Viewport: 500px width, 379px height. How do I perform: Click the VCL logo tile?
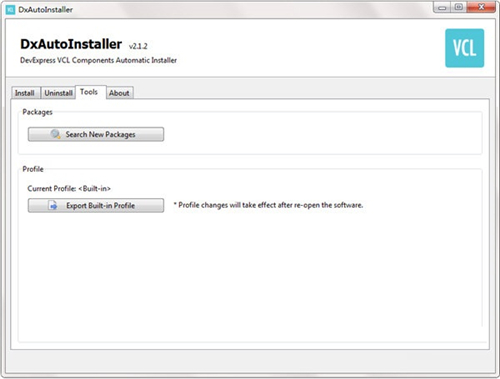click(464, 48)
